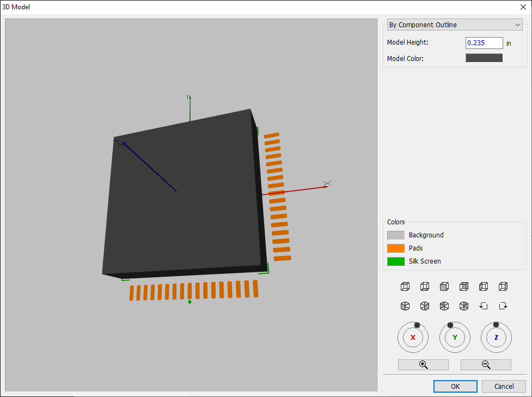Select bottom view cube icon (bottom face shaded)
532x397 pixels.
tap(425, 286)
